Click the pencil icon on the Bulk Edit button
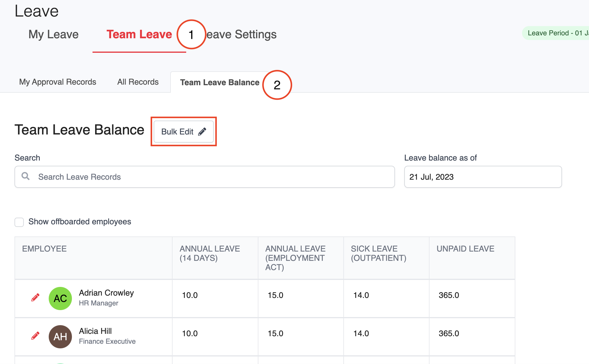This screenshot has width=589, height=364. [x=202, y=132]
